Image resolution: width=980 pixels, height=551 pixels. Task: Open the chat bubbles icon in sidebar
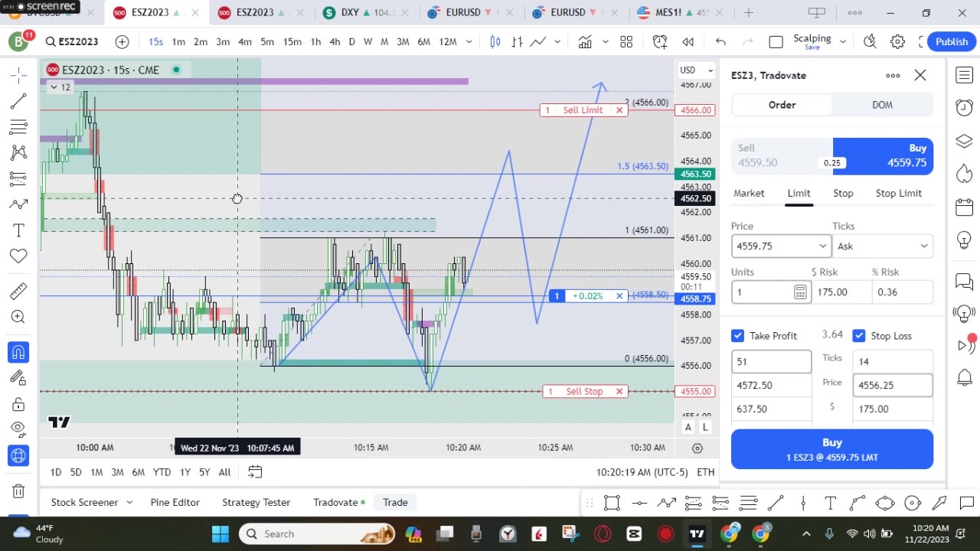pos(964,281)
